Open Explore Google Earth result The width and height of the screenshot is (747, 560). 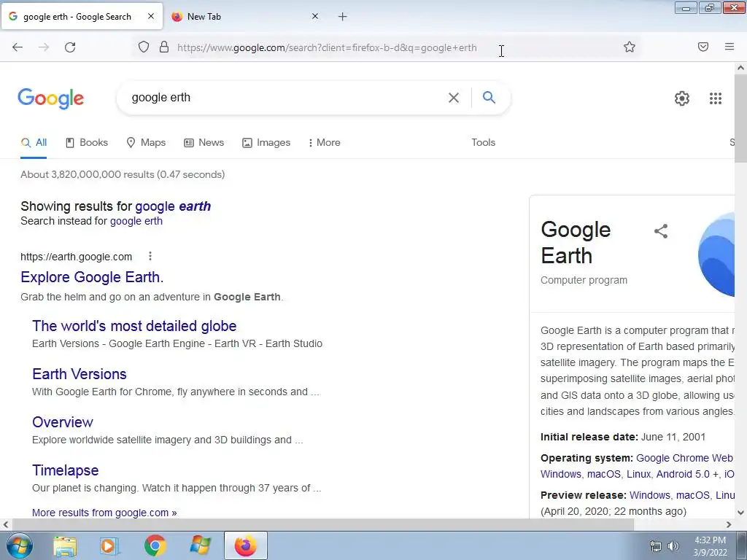pyautogui.click(x=92, y=276)
